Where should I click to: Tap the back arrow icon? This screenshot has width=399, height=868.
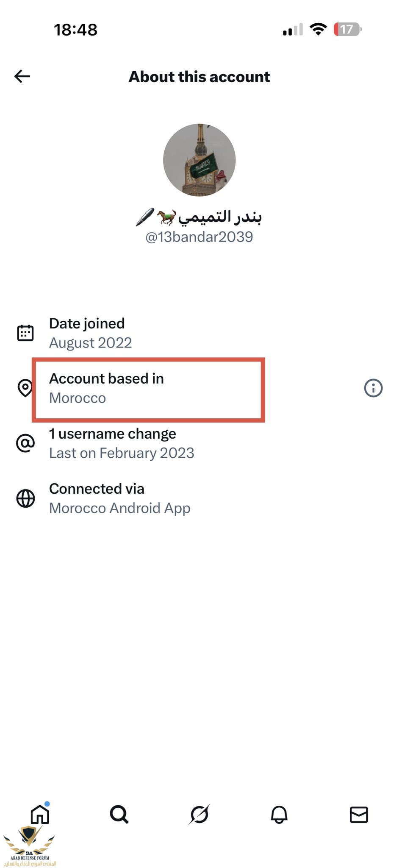point(22,76)
